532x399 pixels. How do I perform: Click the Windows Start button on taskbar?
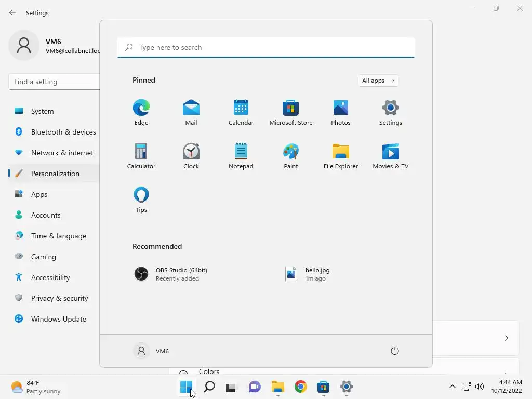point(187,387)
